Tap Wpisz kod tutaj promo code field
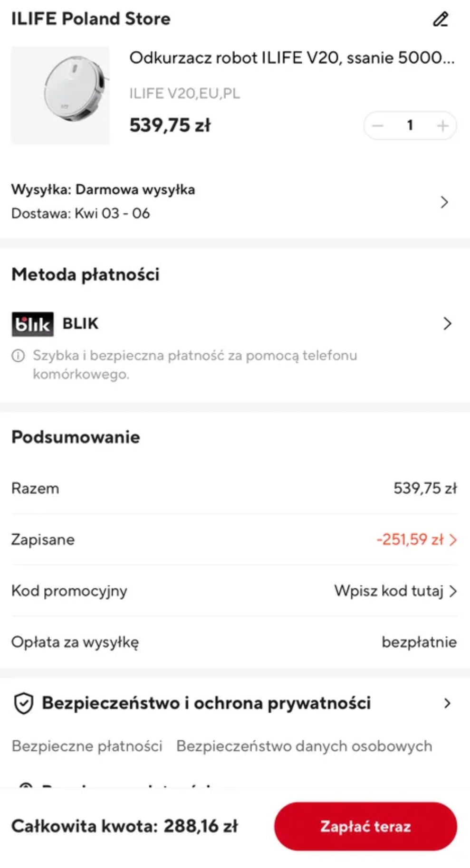The image size is (470, 868). point(395,591)
